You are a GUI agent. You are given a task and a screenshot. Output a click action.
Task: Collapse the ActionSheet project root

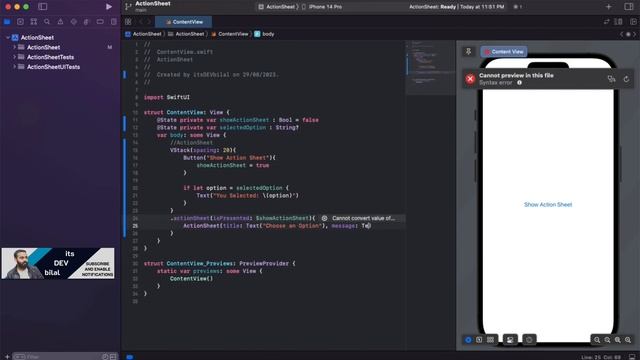(x=7, y=37)
